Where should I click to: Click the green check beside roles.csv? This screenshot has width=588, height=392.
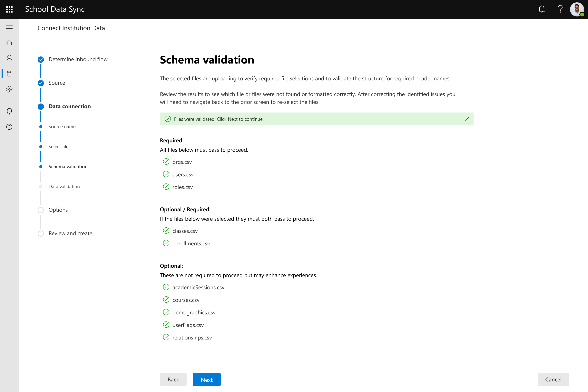166,187
